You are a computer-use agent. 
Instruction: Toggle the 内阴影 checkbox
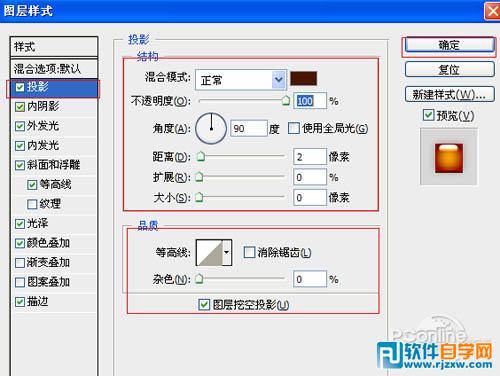click(x=20, y=107)
